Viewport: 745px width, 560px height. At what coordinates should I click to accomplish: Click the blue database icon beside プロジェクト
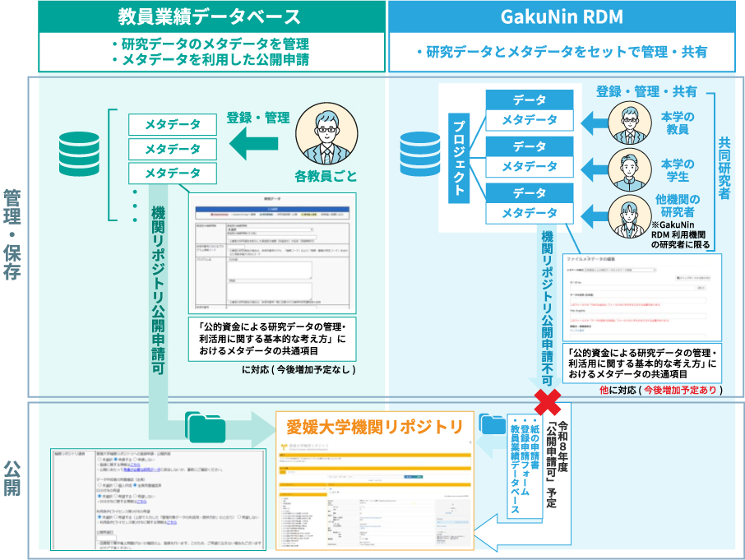point(420,153)
